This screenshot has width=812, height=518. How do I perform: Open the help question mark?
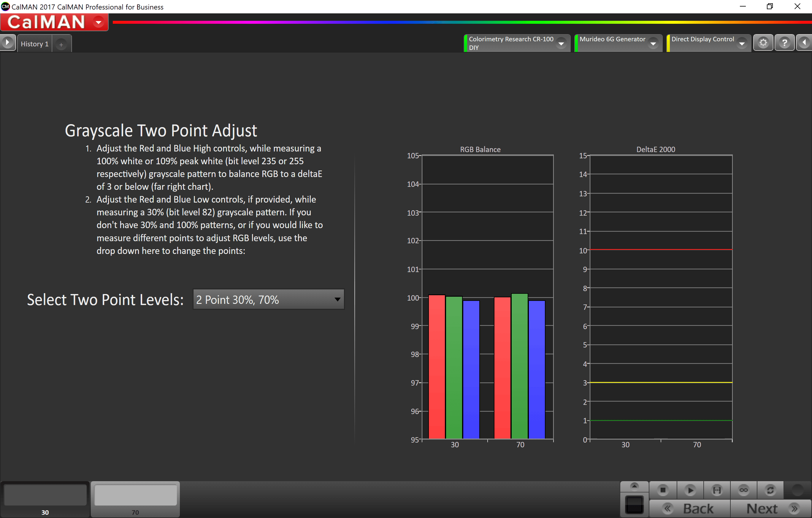click(x=785, y=43)
